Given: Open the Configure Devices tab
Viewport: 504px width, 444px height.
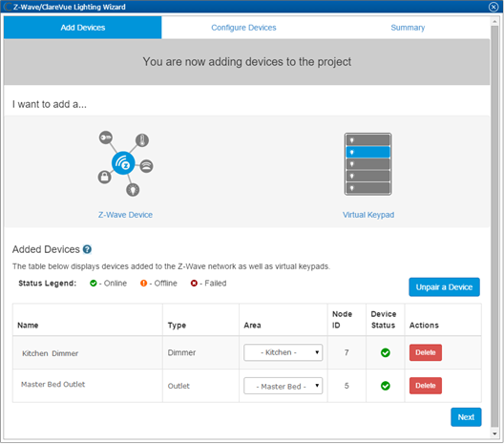Looking at the screenshot, I should click(x=243, y=28).
